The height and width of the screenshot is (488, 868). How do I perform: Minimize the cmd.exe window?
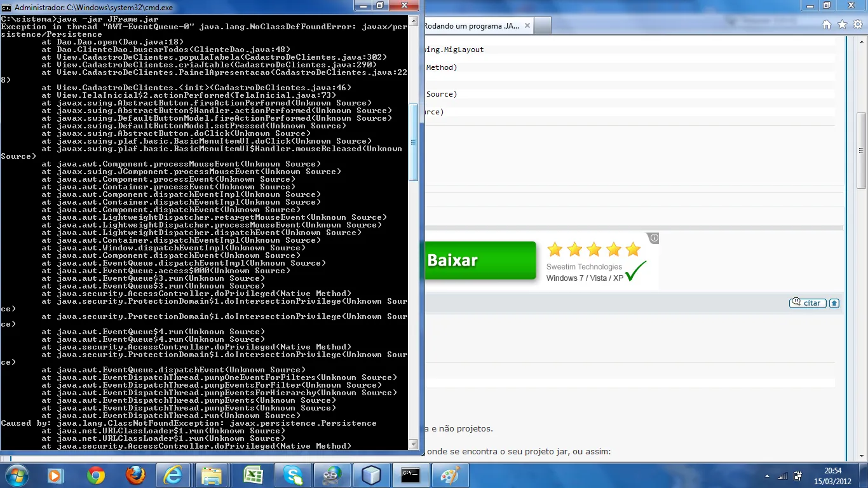(x=362, y=6)
